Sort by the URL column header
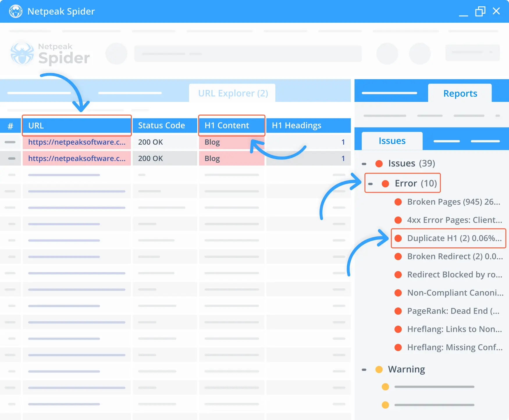The width and height of the screenshot is (509, 420). [77, 125]
